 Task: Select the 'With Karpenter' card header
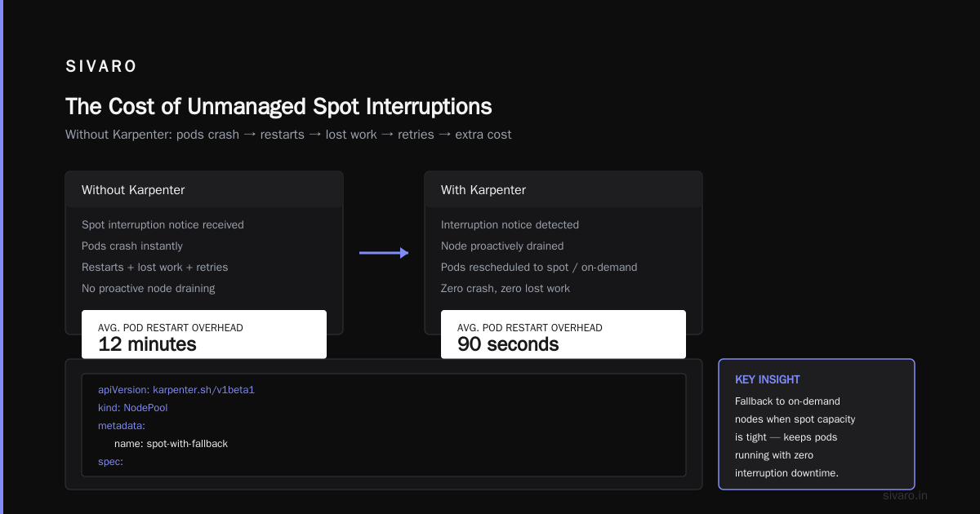coord(563,189)
